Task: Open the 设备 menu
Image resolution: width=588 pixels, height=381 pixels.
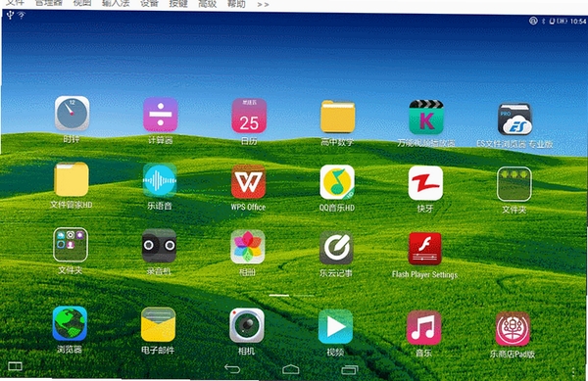Action: 149,3
